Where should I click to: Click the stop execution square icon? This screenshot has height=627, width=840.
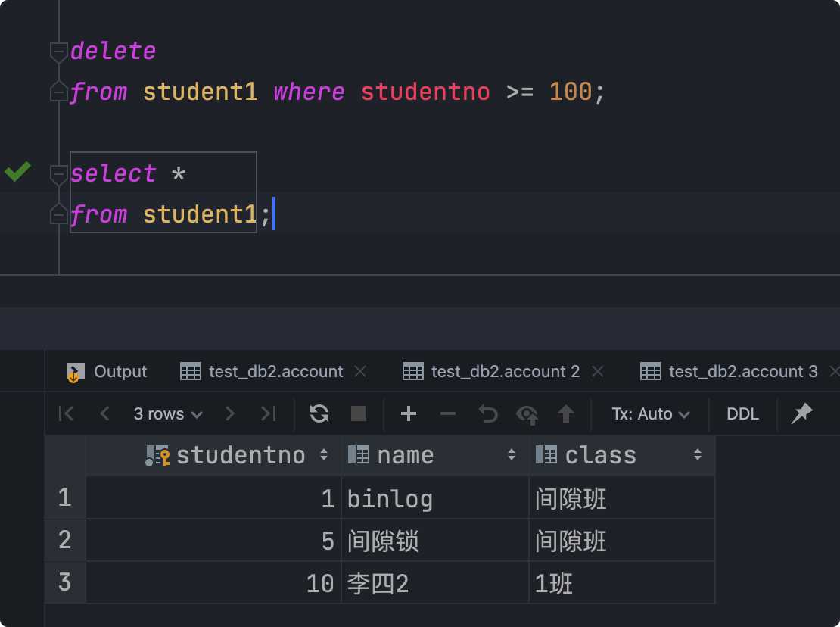(359, 413)
